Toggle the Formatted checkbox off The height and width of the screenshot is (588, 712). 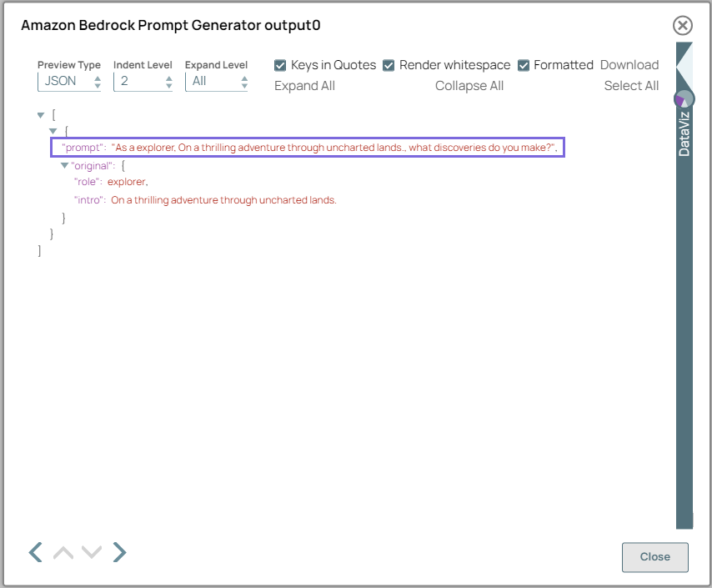point(523,64)
